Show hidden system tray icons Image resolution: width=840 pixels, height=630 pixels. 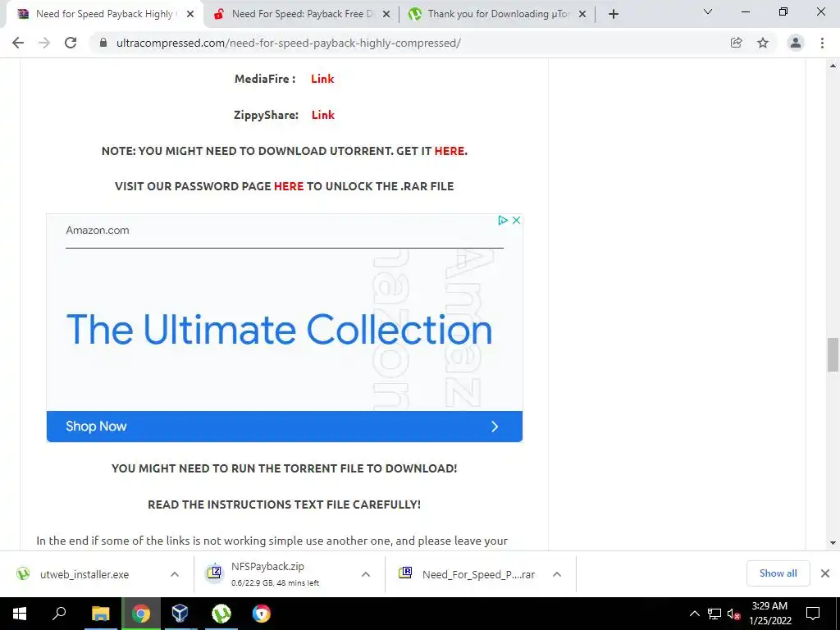pos(694,614)
